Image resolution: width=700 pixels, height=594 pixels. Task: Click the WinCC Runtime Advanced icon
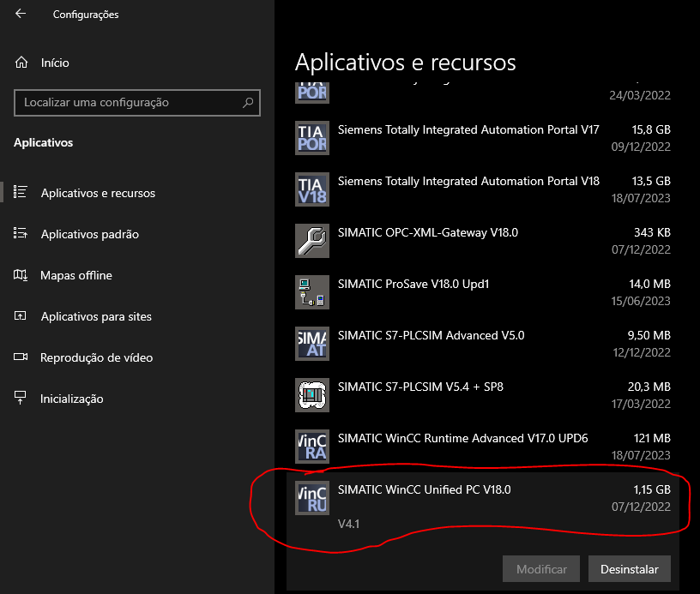click(x=311, y=446)
